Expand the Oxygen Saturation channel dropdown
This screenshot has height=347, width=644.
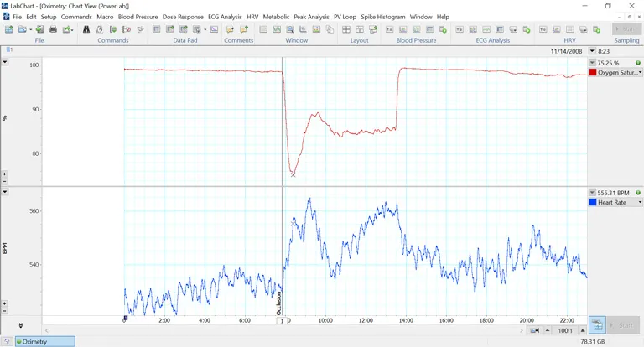pyautogui.click(x=641, y=73)
